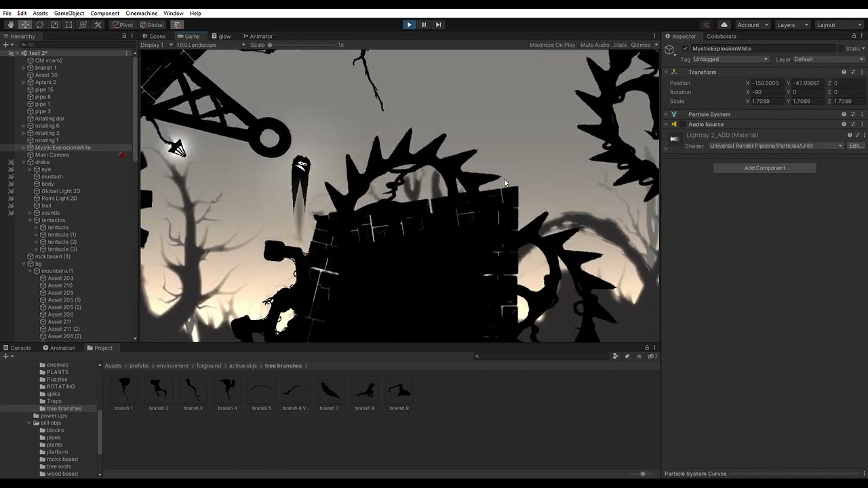The height and width of the screenshot is (488, 868).
Task: Toggle Mute Audio in Game view
Action: pos(595,45)
